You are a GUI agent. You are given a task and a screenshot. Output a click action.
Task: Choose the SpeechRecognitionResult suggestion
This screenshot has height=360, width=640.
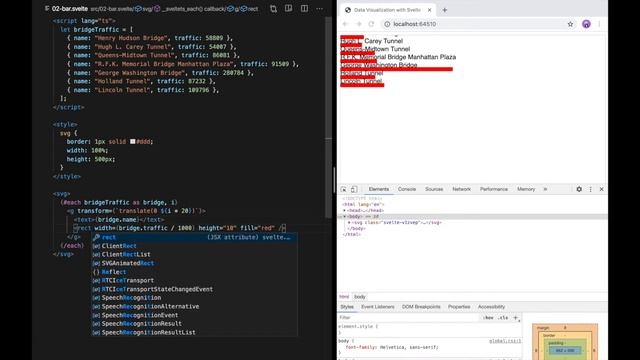coord(194,324)
